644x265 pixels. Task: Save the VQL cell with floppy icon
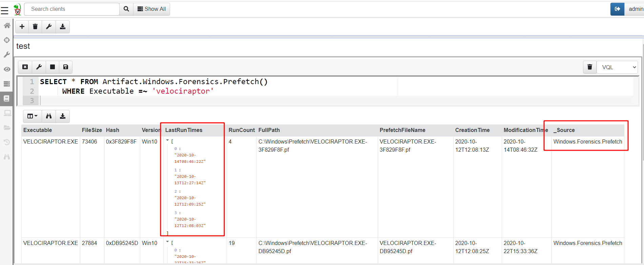pos(66,67)
